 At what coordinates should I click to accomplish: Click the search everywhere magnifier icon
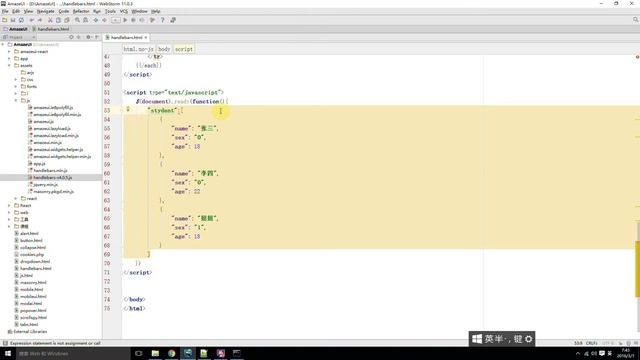point(636,20)
